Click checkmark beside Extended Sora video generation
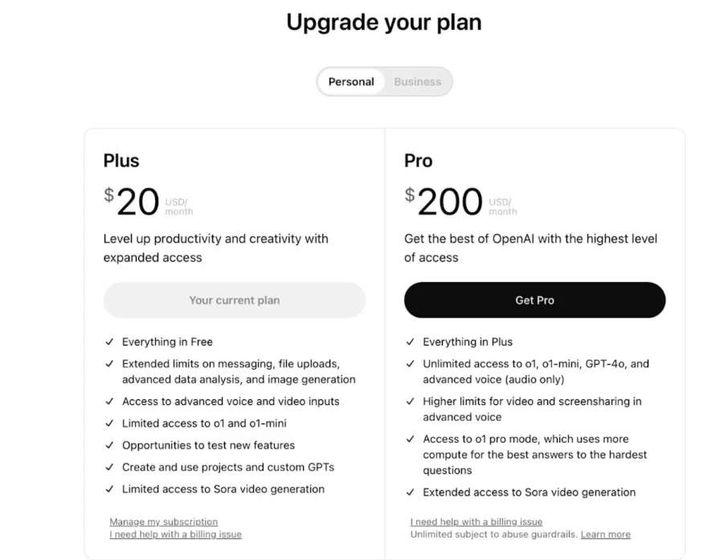 pyautogui.click(x=410, y=493)
